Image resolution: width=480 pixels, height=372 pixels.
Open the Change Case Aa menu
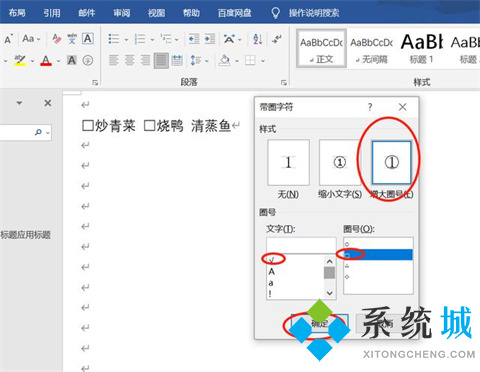(x=31, y=39)
